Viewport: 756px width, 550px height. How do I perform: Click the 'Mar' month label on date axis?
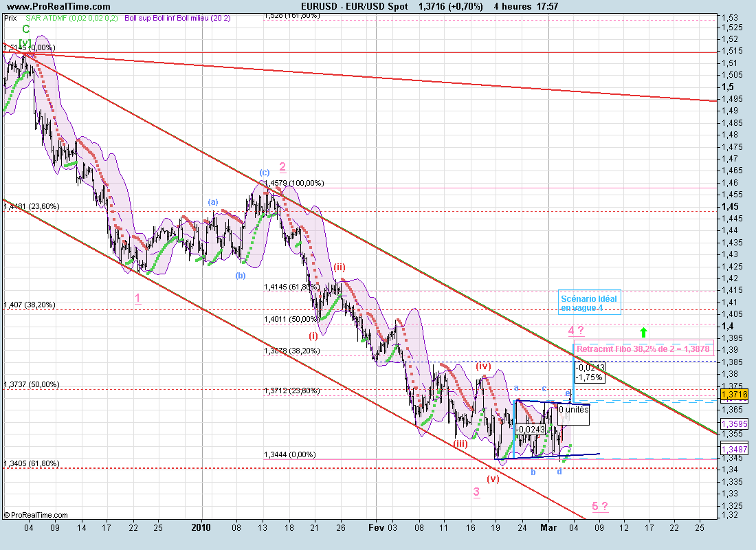(548, 527)
